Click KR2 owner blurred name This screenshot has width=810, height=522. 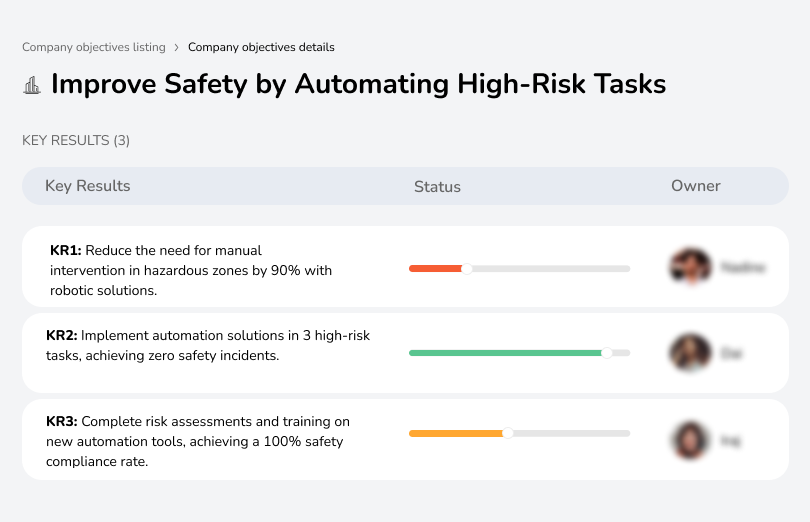click(731, 354)
